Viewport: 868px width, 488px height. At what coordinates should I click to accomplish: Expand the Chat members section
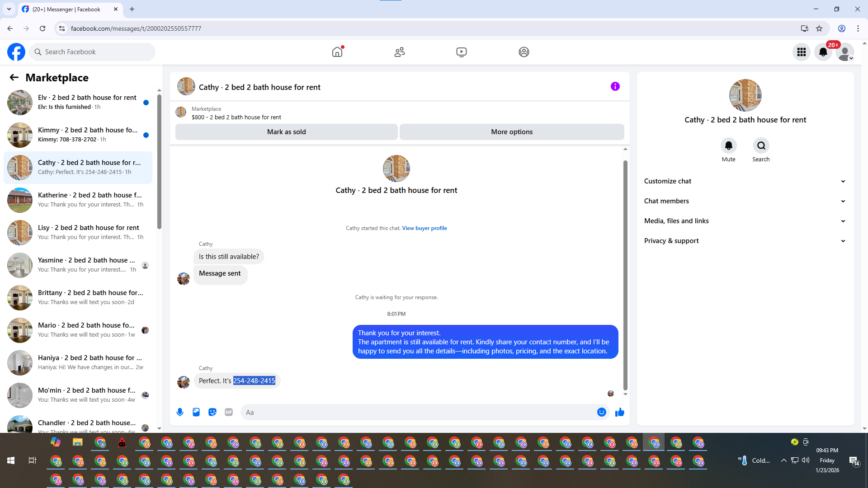(745, 201)
